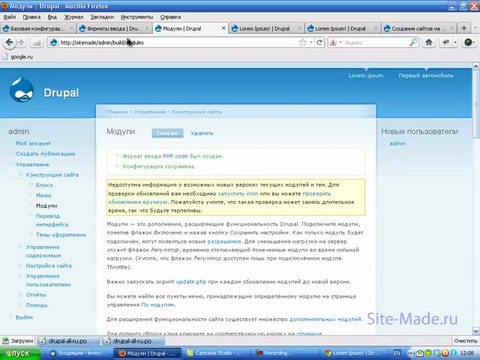This screenshot has height=360, width=480.
Task: Click the search magnifier icon
Action: [413, 42]
